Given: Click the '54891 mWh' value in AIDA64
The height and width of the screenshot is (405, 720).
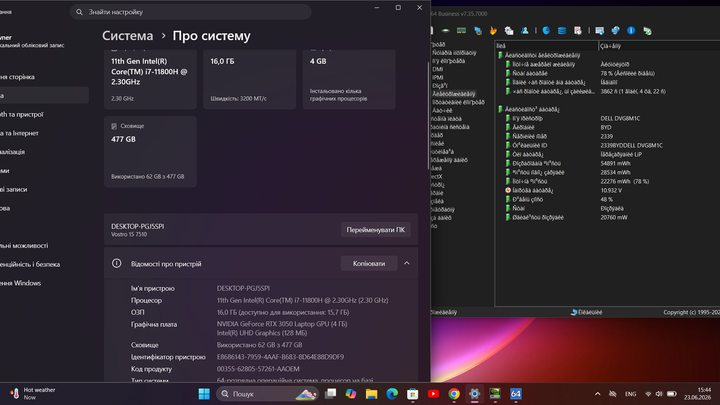Looking at the screenshot, I should (615, 163).
